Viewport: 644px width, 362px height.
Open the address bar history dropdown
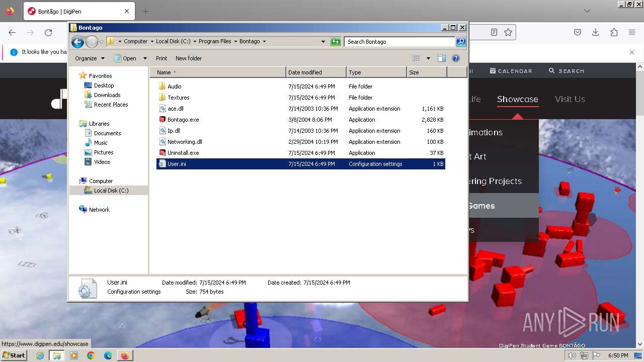[x=323, y=42]
